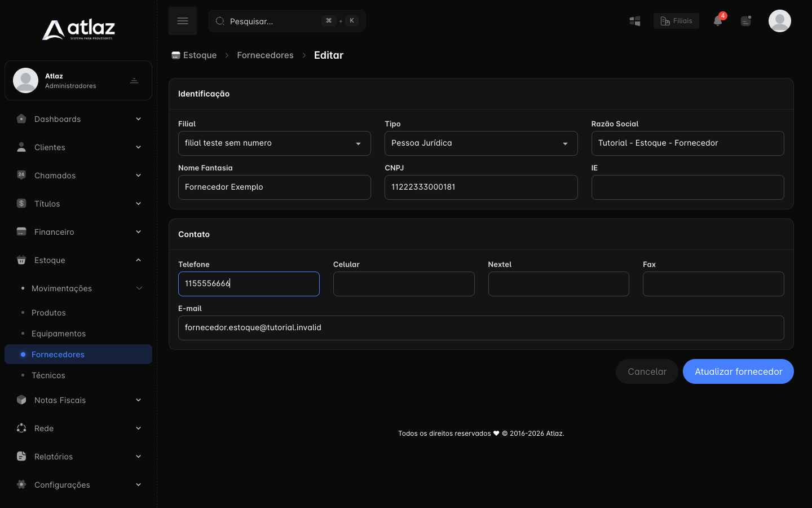812x508 pixels.
Task: Click the CNPJ input field
Action: point(481,187)
